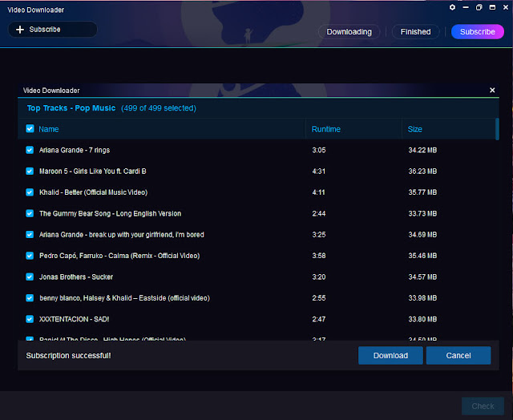Select 'Jonas Brothers - Sucker' title
513x420 pixels.
point(76,277)
